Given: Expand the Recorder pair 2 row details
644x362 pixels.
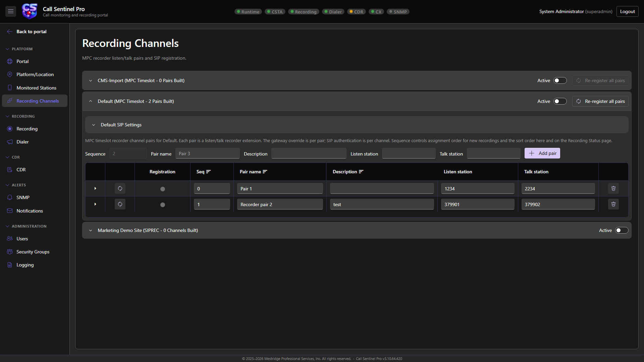Looking at the screenshot, I should pyautogui.click(x=95, y=204).
